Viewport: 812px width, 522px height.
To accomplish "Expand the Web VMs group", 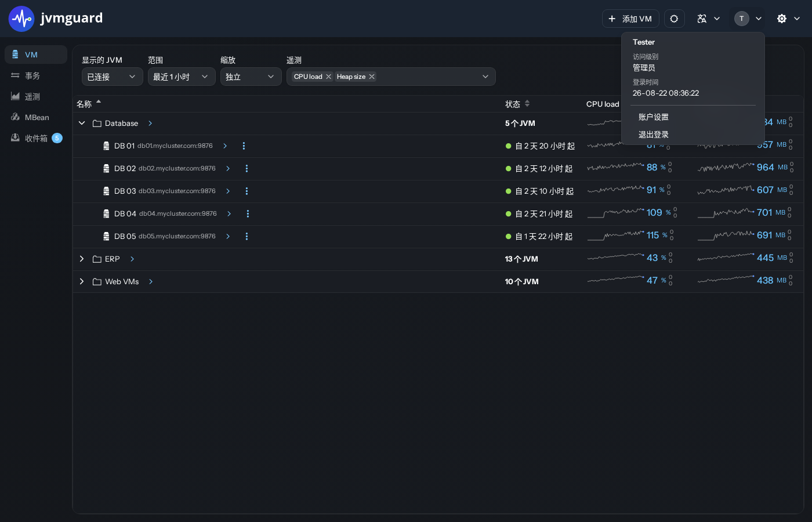I will pyautogui.click(x=82, y=281).
